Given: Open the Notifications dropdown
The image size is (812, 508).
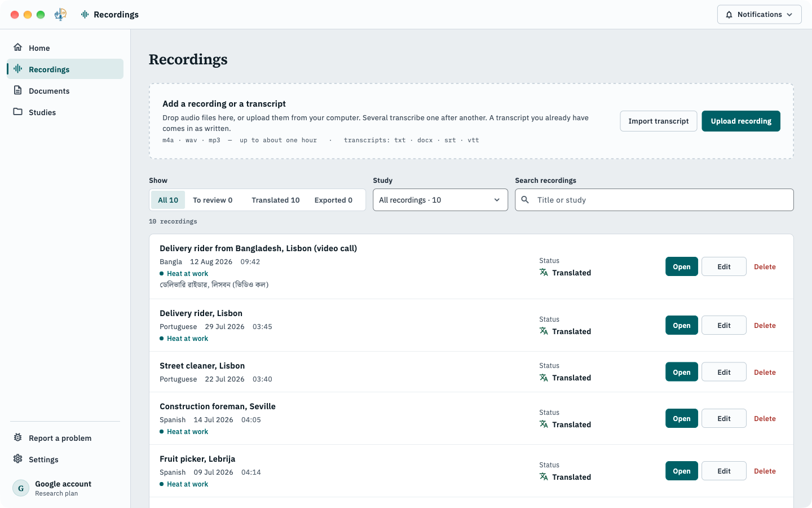Looking at the screenshot, I should pyautogui.click(x=759, y=15).
